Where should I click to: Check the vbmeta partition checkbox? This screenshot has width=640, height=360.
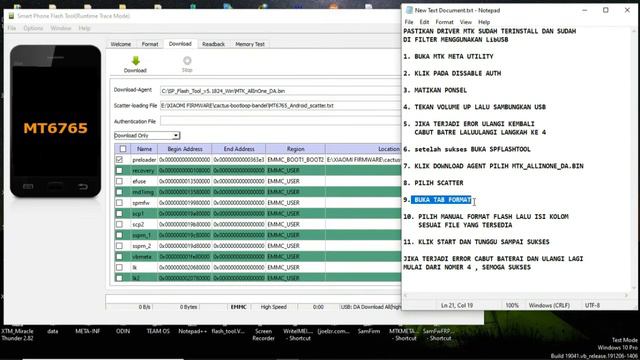(x=119, y=257)
